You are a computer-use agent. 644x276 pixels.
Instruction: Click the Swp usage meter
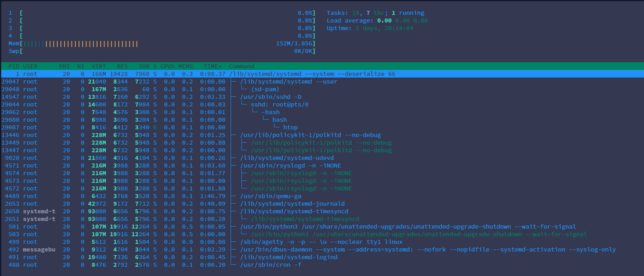click(162, 51)
